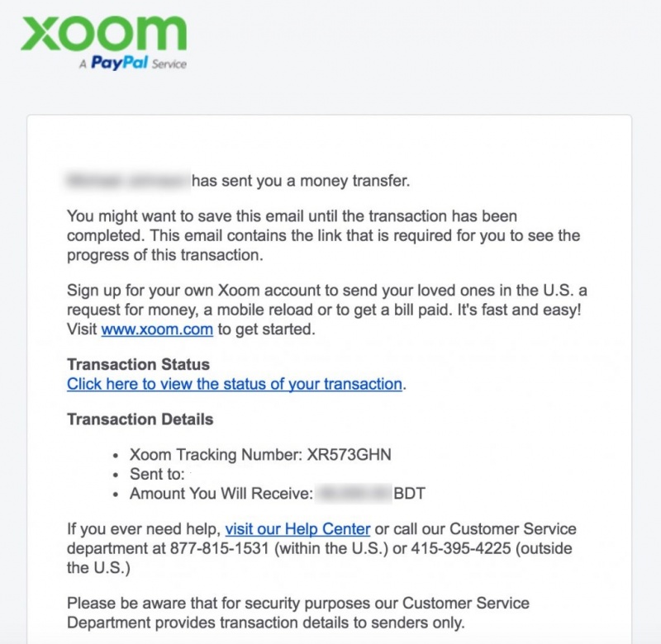Viewport: 661px width, 644px height.
Task: Click the Amount You Will Receive label
Action: (220, 494)
